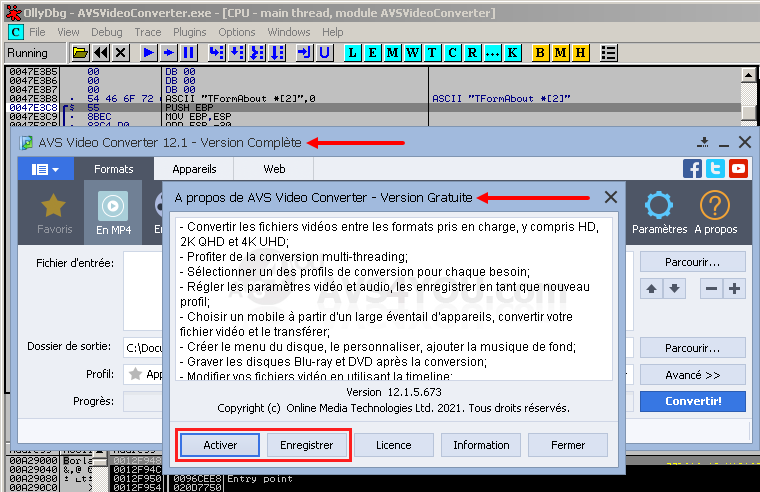Run program with blue play icon
The height and width of the screenshot is (492, 760).
[149, 52]
